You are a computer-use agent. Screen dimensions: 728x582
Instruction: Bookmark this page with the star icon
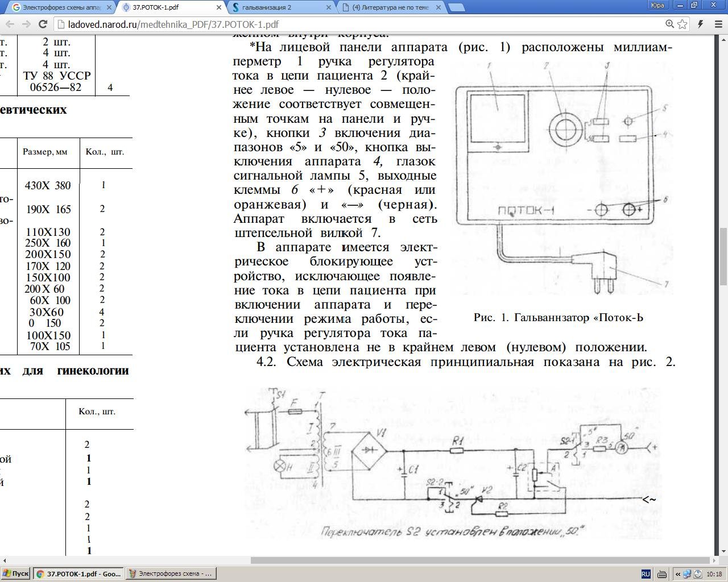point(682,24)
